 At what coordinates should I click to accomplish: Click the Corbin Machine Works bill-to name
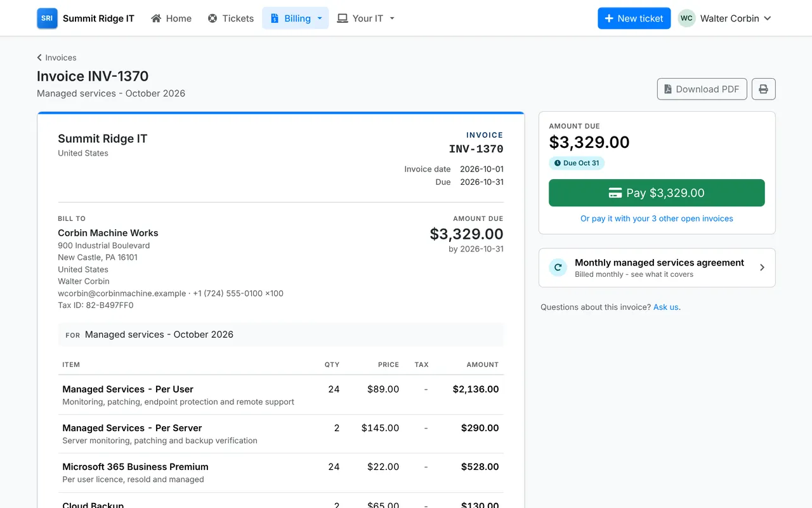(108, 233)
